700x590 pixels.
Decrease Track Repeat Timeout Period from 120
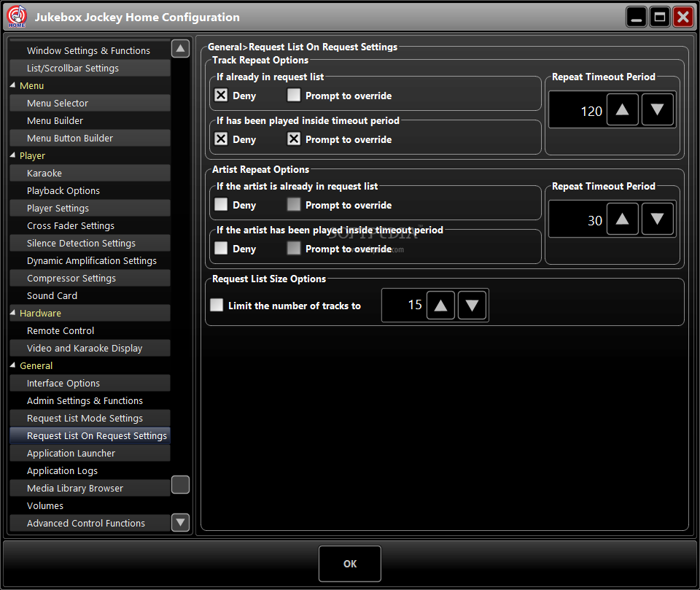point(657,109)
